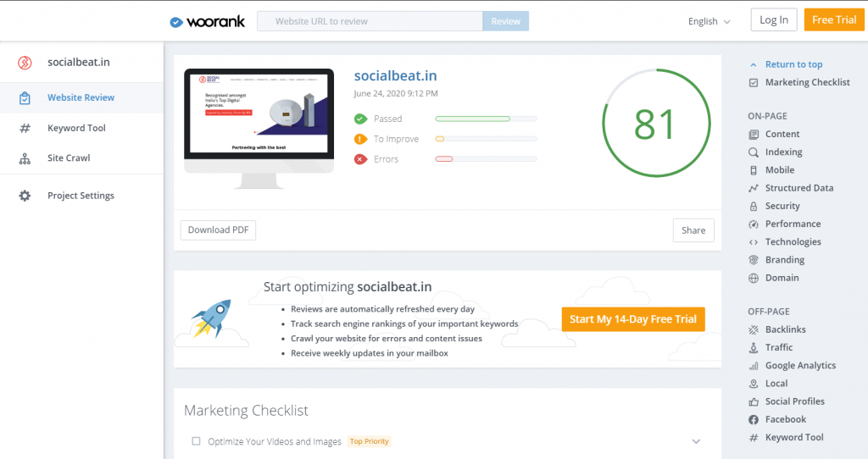868x459 pixels.
Task: Click the Keyword Tool hash icon in OFF-PAGE list
Action: coord(754,438)
